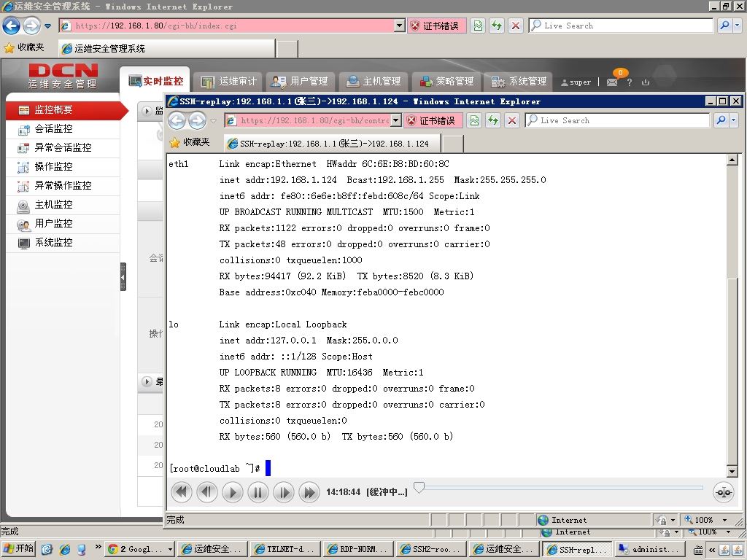Open 异常操作监控 sidebar item
747x560 pixels.
coord(63,186)
